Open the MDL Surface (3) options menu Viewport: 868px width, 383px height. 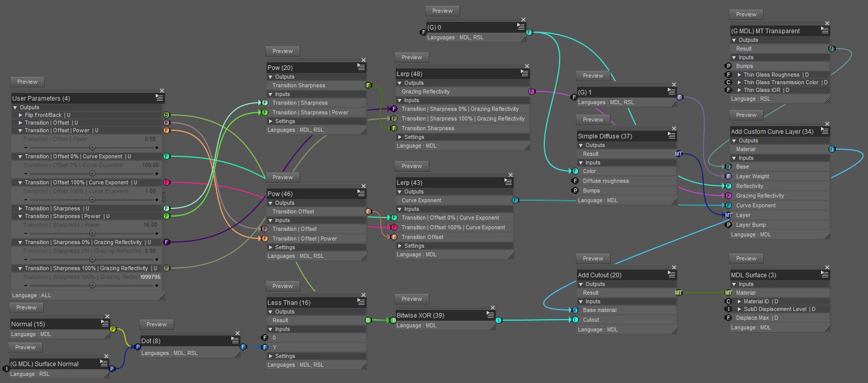pos(825,274)
